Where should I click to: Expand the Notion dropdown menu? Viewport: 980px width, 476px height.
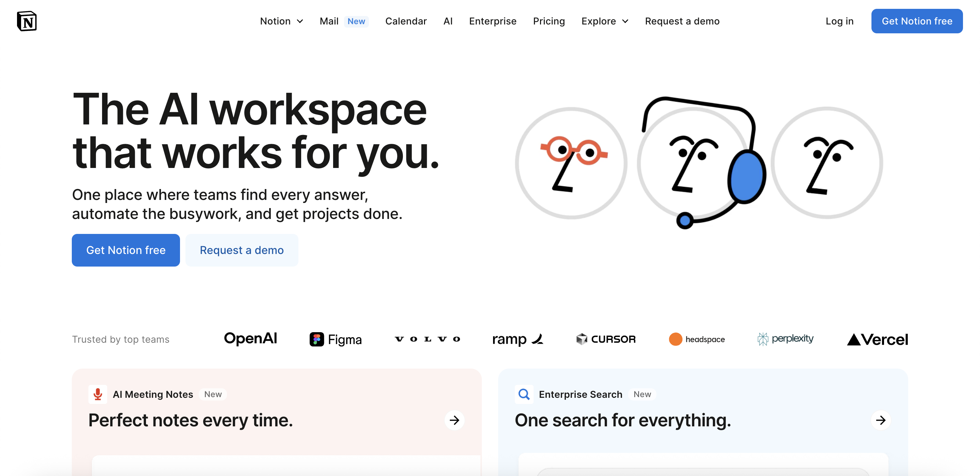281,21
